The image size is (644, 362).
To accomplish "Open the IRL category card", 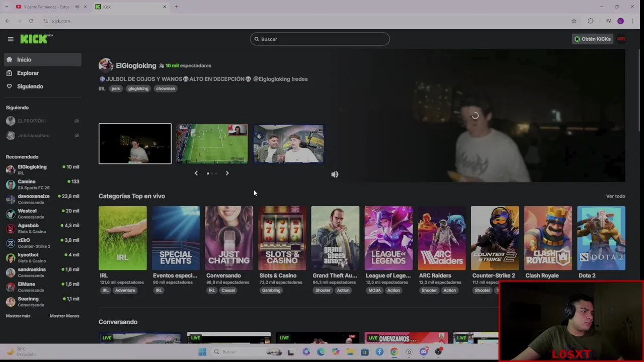I will 123,238.
